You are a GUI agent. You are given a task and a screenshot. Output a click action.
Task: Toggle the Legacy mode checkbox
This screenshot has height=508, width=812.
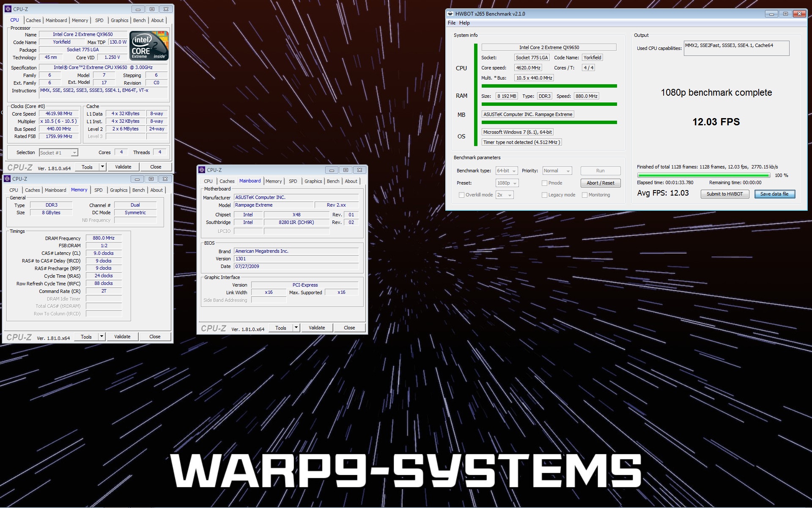(544, 195)
